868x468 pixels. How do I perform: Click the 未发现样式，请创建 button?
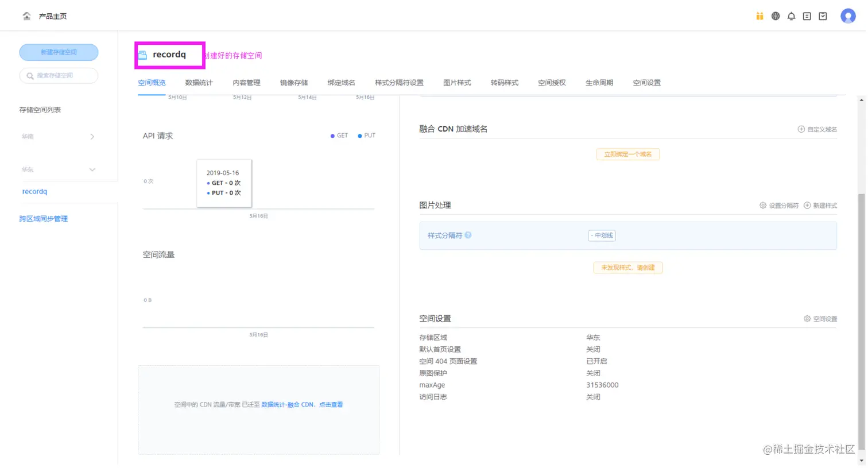pyautogui.click(x=627, y=268)
